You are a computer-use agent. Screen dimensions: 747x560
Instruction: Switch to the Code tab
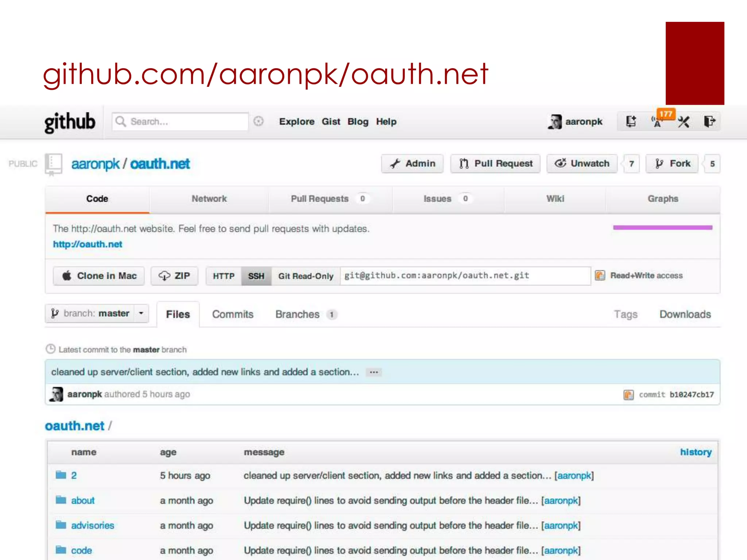[97, 199]
